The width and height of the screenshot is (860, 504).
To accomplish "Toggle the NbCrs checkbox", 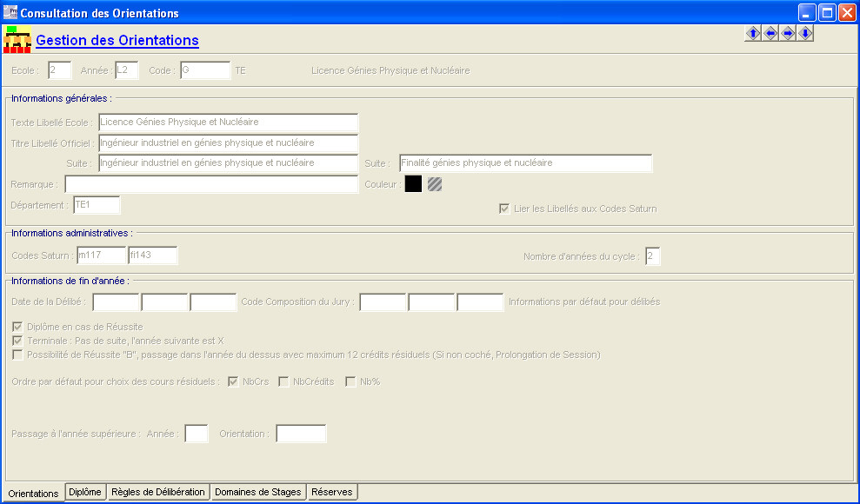I will [x=233, y=381].
